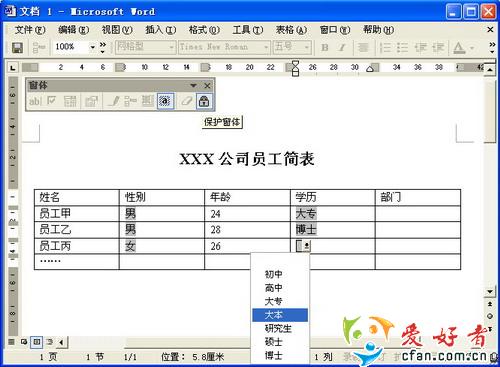Choose 大本 option in the list
Image resolution: width=500 pixels, height=367 pixels.
point(280,315)
